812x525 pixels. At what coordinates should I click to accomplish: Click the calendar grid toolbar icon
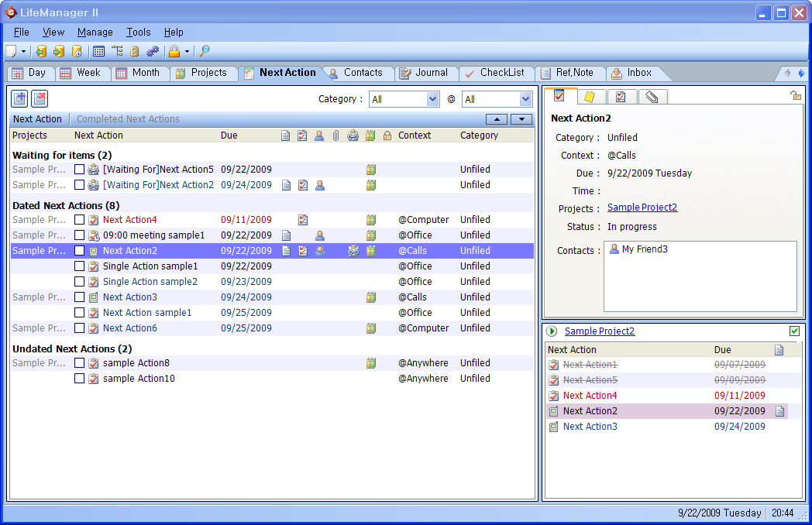98,51
